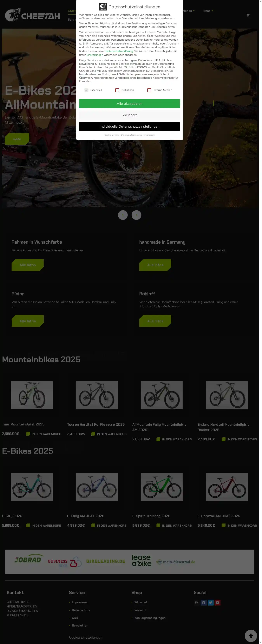Open the E-City 2025 bike thumbnail
The width and height of the screenshot is (262, 644).
[31, 487]
